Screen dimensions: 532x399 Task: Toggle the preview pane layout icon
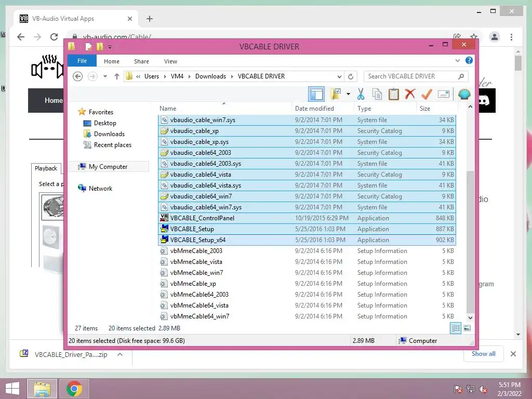click(316, 94)
